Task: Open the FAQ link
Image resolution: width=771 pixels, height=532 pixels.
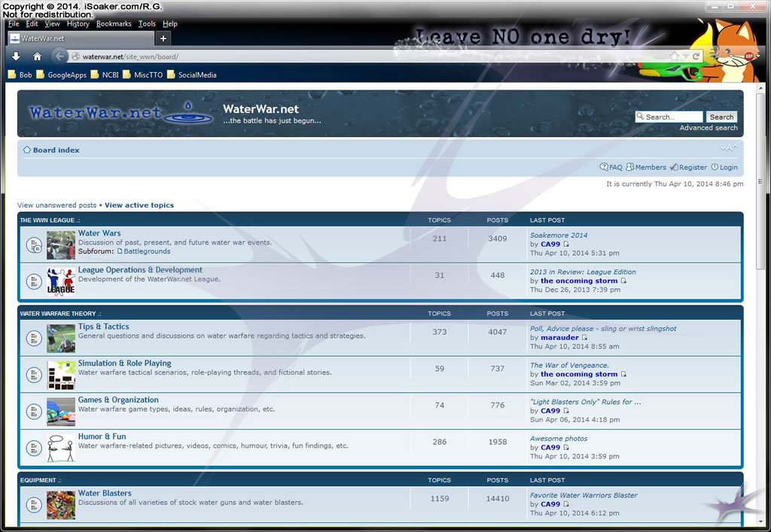Action: [x=611, y=167]
